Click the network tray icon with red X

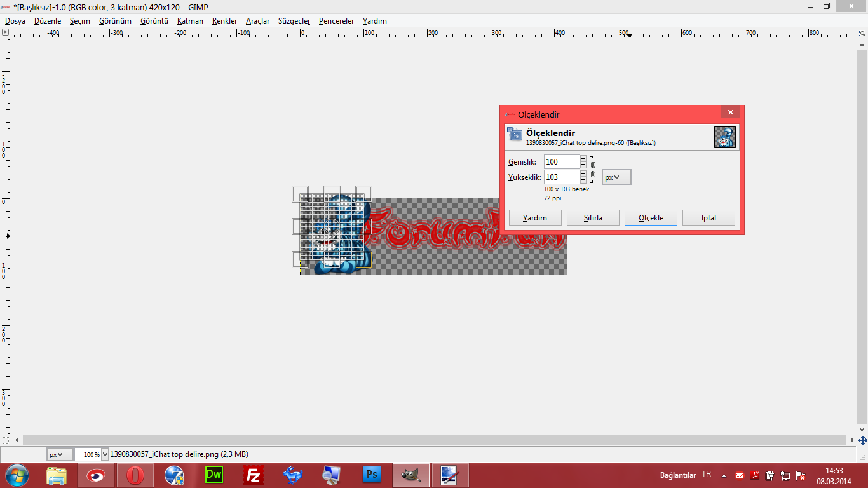pyautogui.click(x=801, y=475)
